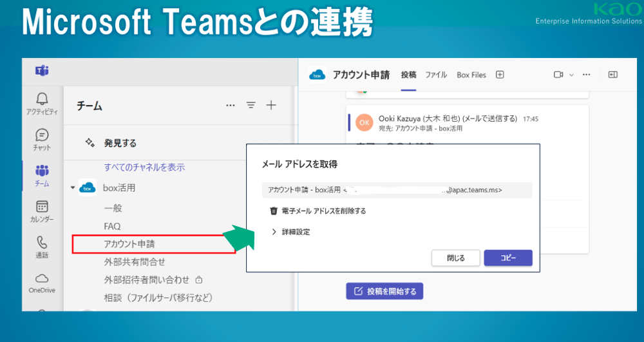Image resolution: width=644 pixels, height=342 pixels.
Task: Open the meeting options dropdown arrow
Action: coord(571,75)
